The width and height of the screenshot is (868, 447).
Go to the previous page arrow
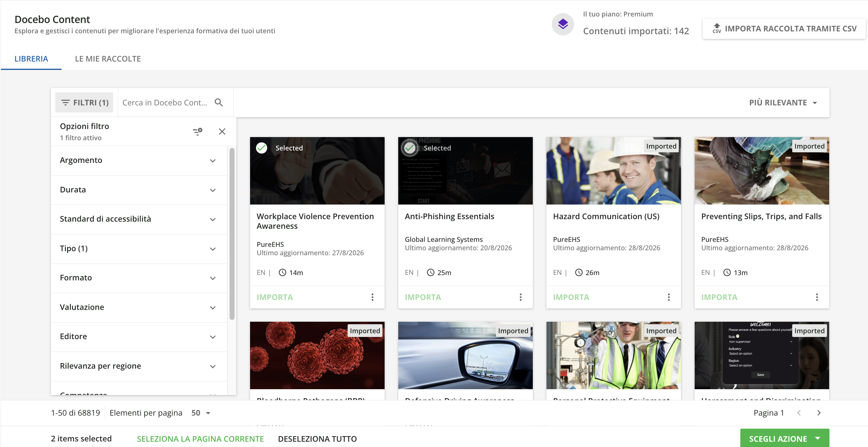click(799, 413)
